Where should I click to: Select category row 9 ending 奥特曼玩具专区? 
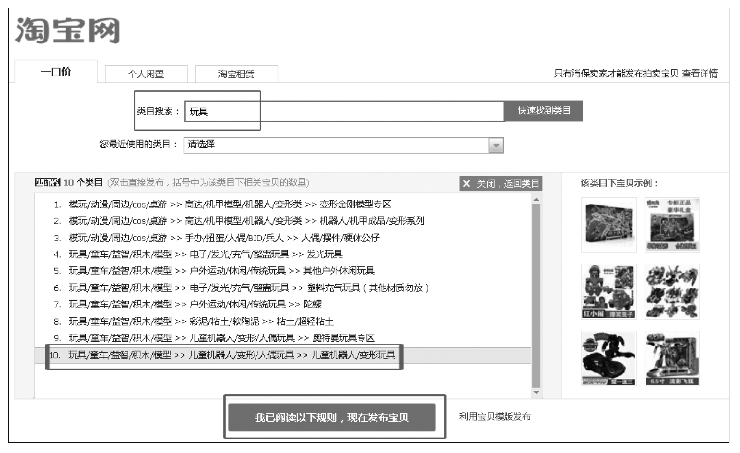[x=283, y=338]
